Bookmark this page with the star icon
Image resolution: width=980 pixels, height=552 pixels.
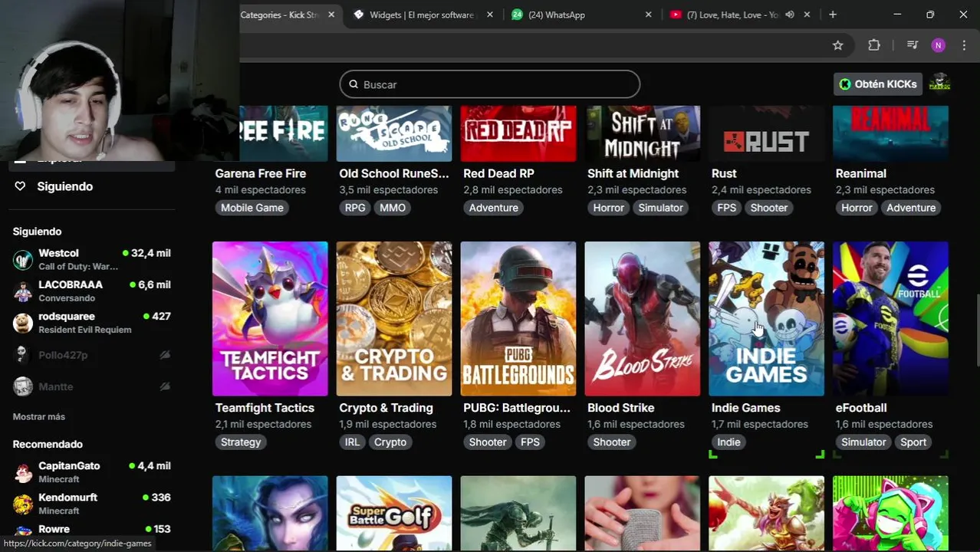838,45
